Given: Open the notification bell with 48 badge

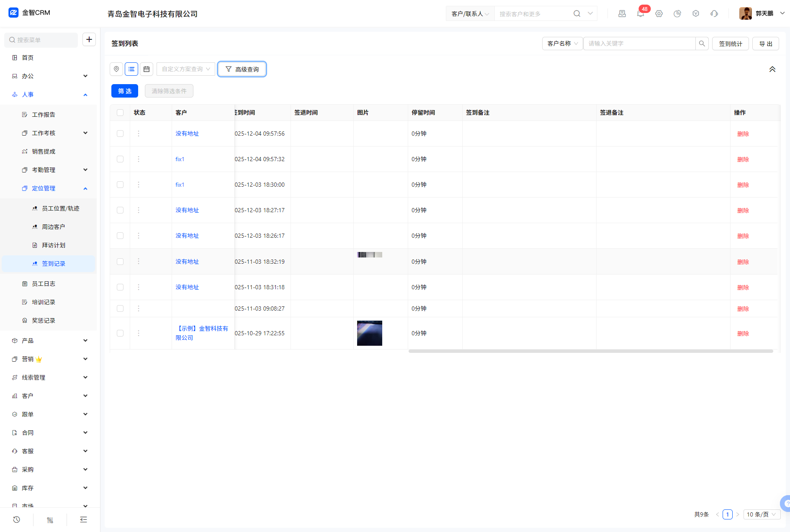Looking at the screenshot, I should 640,14.
